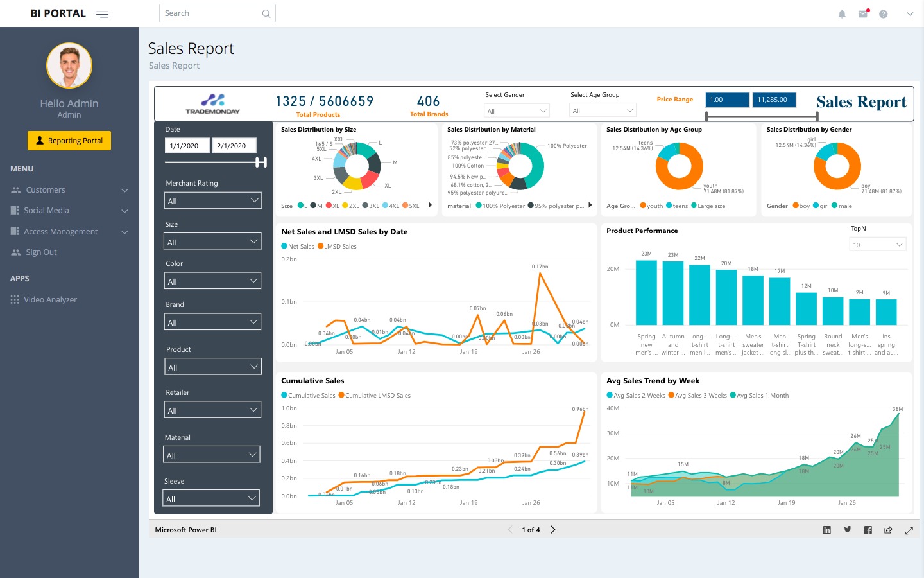Screen dimensions: 924x578
Task: Click the search magnifier icon
Action: pos(266,13)
